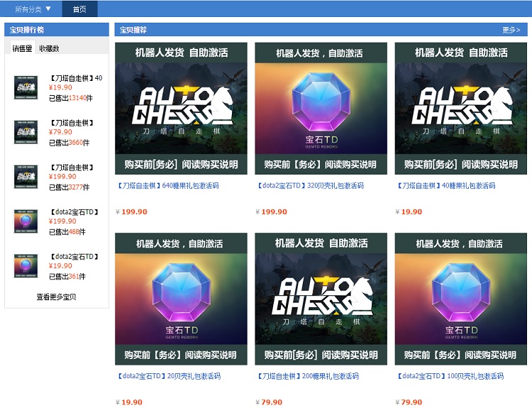Image resolution: width=532 pixels, height=413 pixels.
Task: Click the 宝贝推荐 section header text
Action: (x=133, y=30)
